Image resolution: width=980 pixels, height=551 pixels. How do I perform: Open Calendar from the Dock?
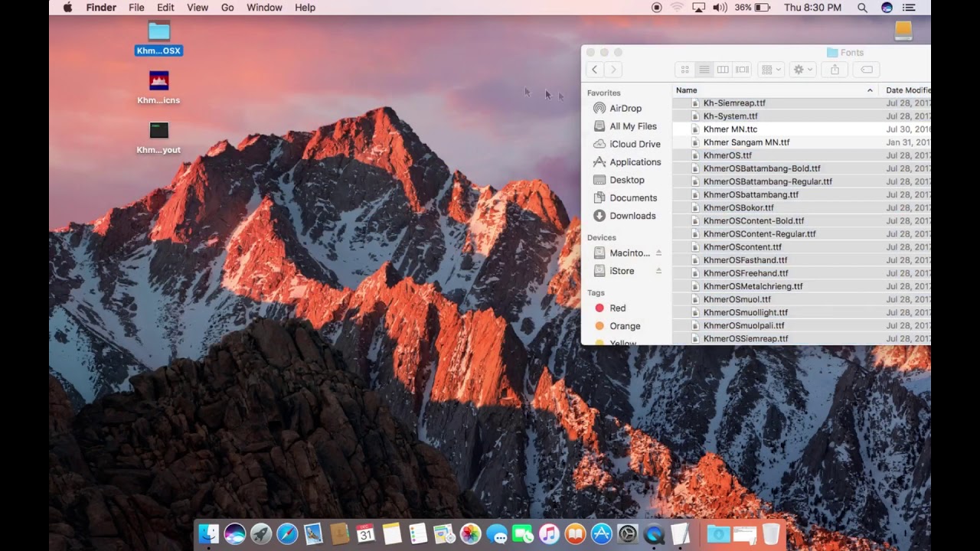[366, 533]
